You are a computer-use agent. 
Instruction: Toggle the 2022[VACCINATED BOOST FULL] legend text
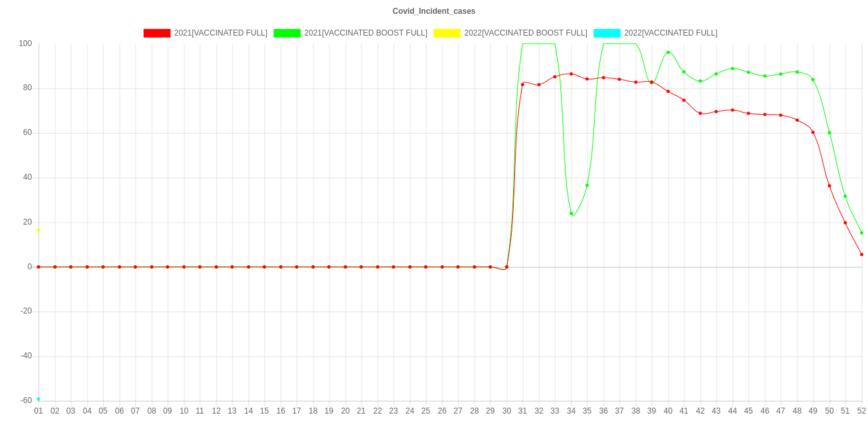pyautogui.click(x=525, y=33)
